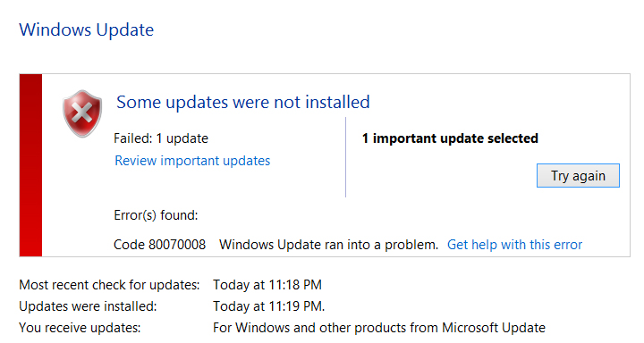Click the Try again button
Screen dimensions: 644x343
[578, 176]
